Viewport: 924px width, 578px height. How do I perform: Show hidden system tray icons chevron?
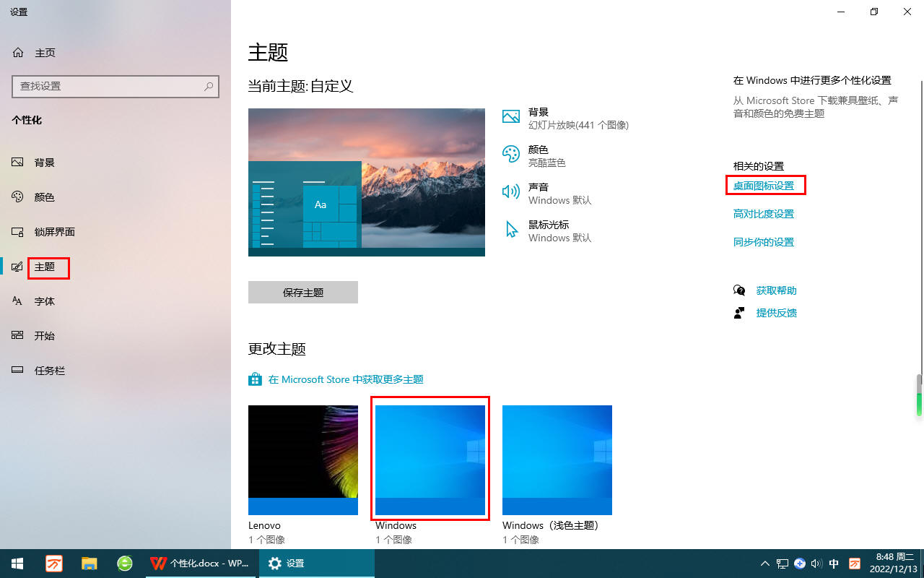point(765,564)
